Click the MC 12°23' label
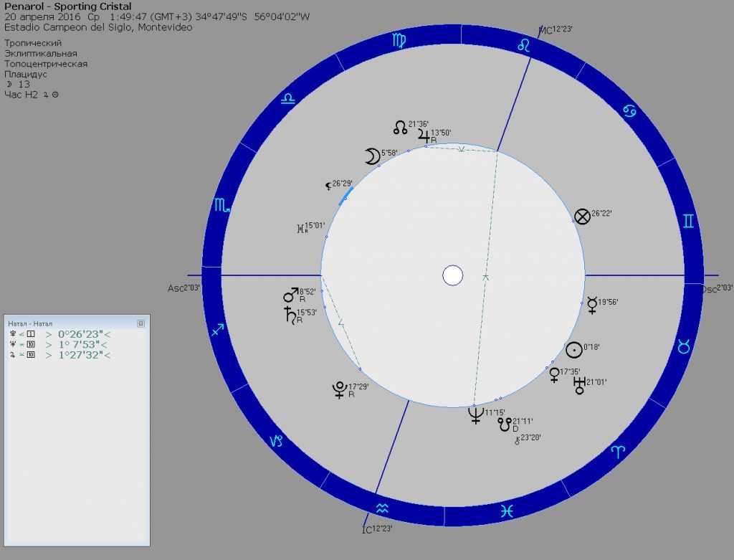Image resolution: width=734 pixels, height=560 pixels. click(x=556, y=30)
